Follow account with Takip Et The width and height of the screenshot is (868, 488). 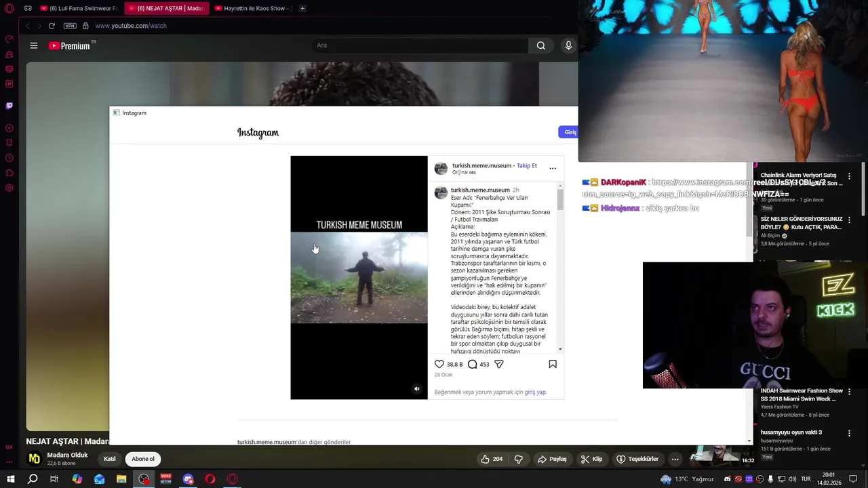point(527,165)
